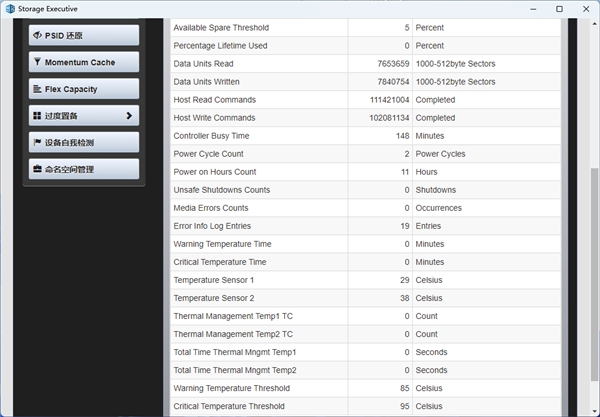
Task: Click the 102081134 value
Action: point(390,117)
